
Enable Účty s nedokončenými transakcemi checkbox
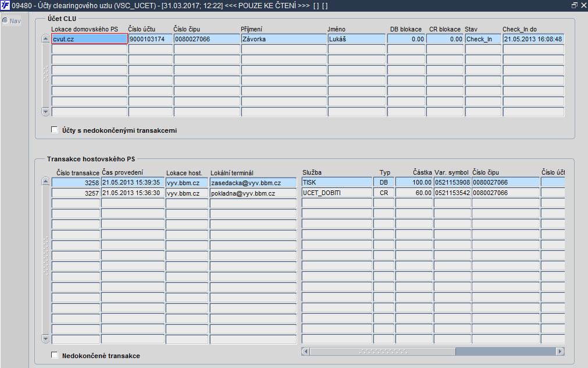pyautogui.click(x=54, y=130)
